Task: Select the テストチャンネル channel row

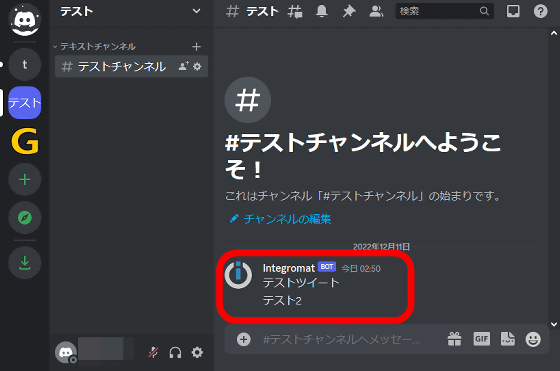Action: coord(131,66)
